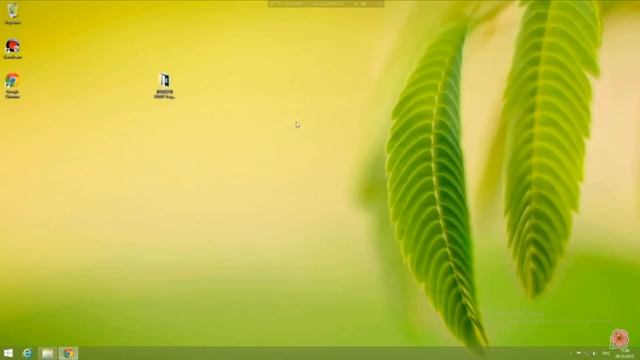This screenshot has height=360, width=640.
Task: Open File Explorer from the taskbar
Action: tap(47, 353)
